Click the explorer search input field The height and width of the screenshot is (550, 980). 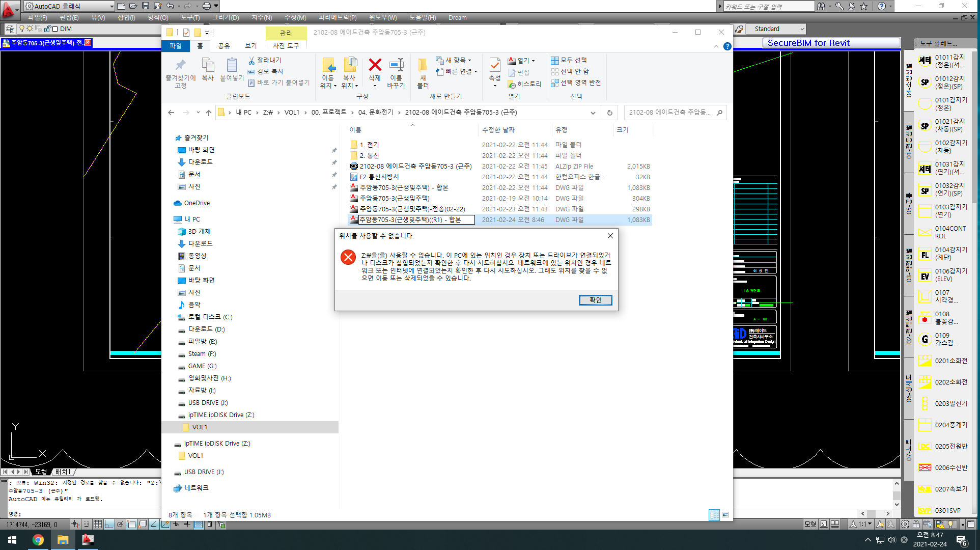[x=671, y=113]
